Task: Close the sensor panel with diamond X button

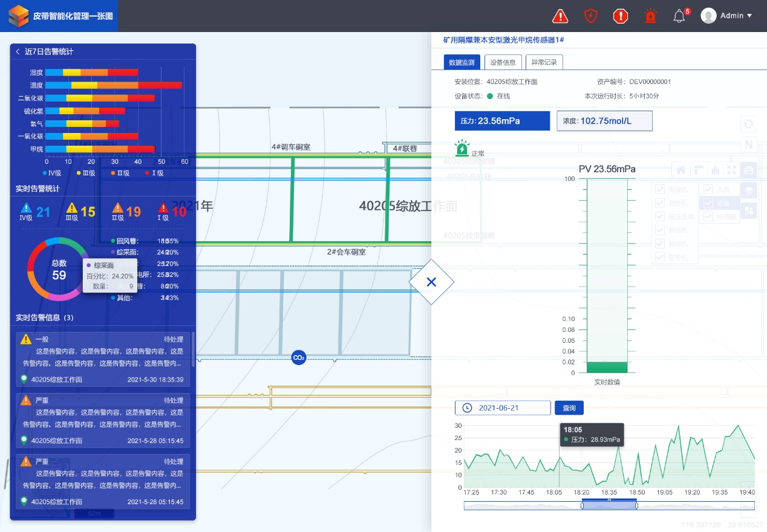Action: point(431,282)
